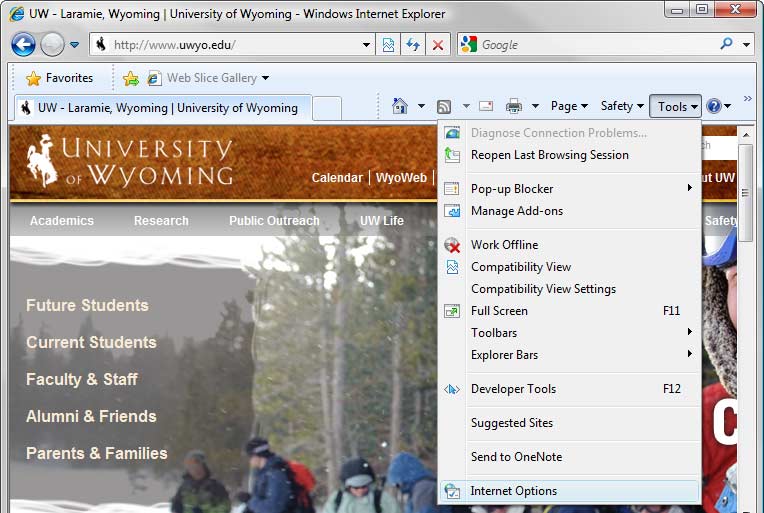Open the Current Students link
This screenshot has height=513, width=764.
pos(91,342)
